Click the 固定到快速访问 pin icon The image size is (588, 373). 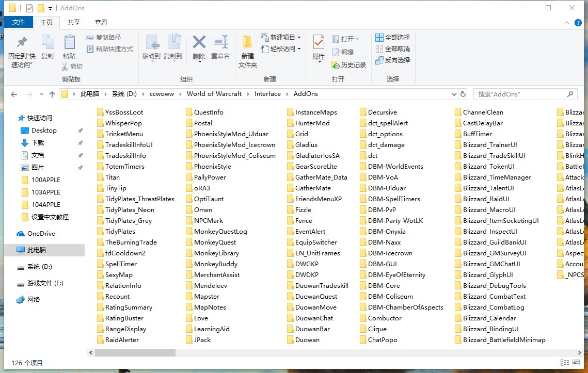[x=22, y=43]
